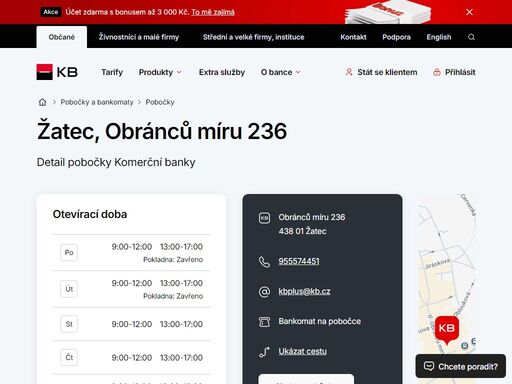Click the Otevírací doba heading
The height and width of the screenshot is (384, 512).
(90, 214)
